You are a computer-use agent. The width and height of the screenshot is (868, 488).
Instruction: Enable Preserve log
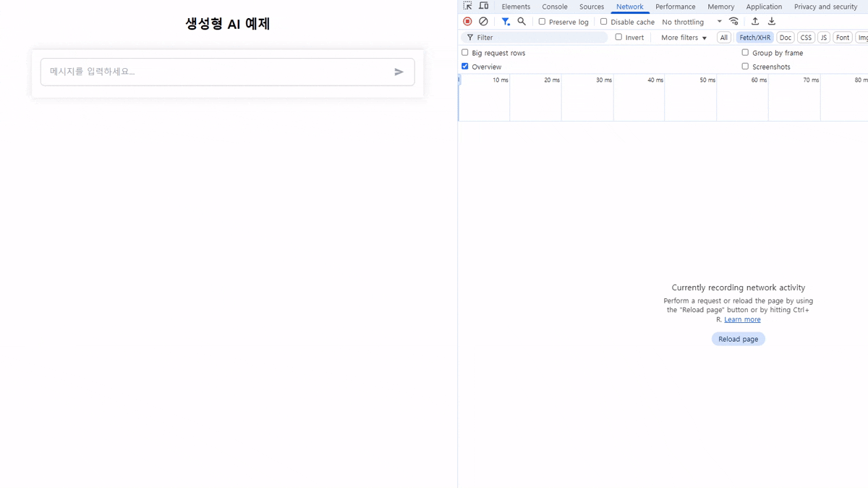pyautogui.click(x=542, y=22)
